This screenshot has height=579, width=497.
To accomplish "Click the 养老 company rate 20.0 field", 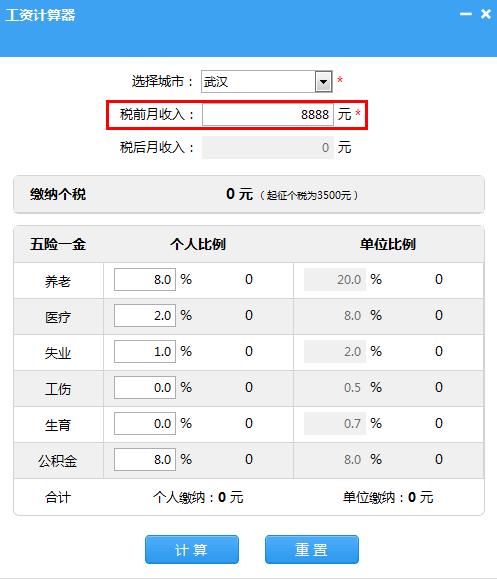I will pyautogui.click(x=335, y=280).
